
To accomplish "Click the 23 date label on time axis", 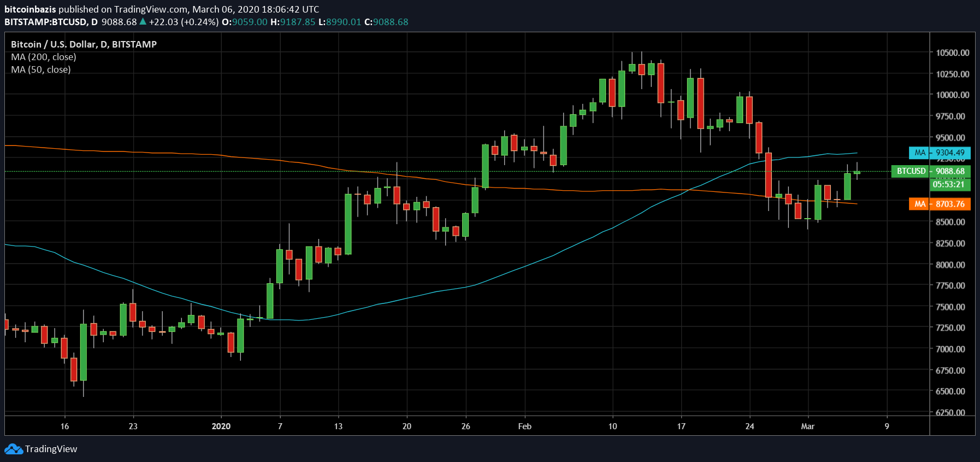I will pyautogui.click(x=133, y=426).
